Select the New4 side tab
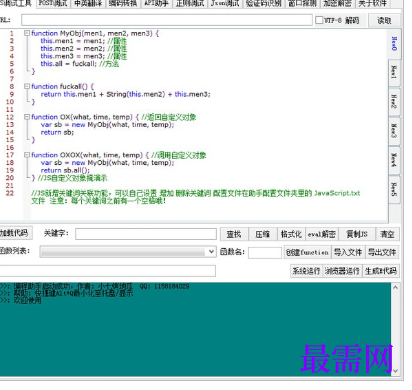Screen dimensions: 412x390 pyautogui.click(x=394, y=160)
